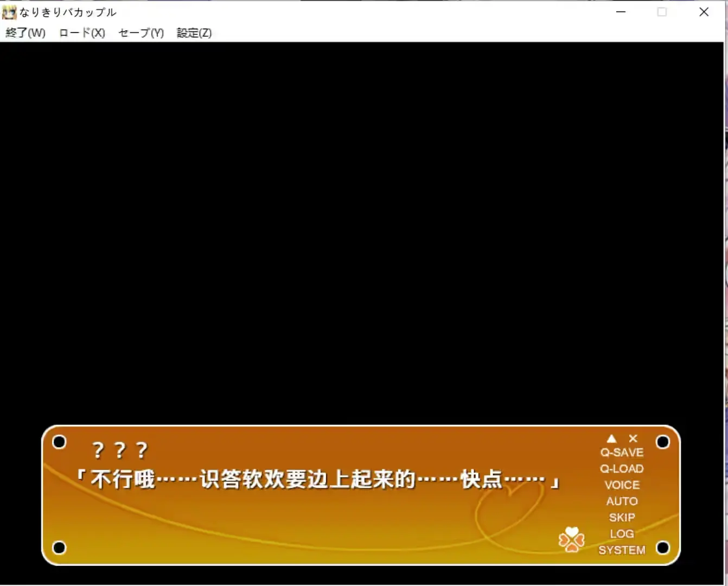The image size is (728, 586).
Task: Click the heart clover advance icon
Action: (572, 539)
